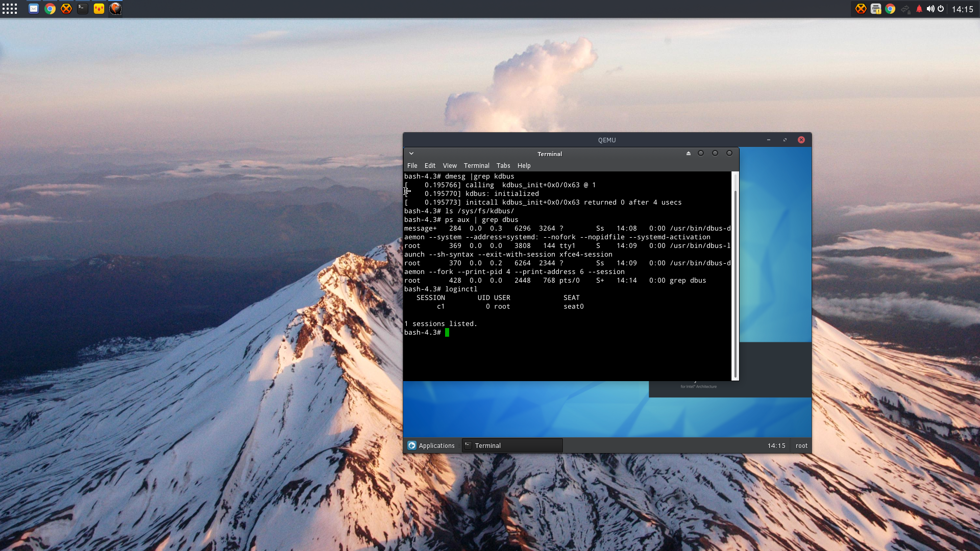
Task: Launch the terminal from the top panel
Action: coord(83,9)
